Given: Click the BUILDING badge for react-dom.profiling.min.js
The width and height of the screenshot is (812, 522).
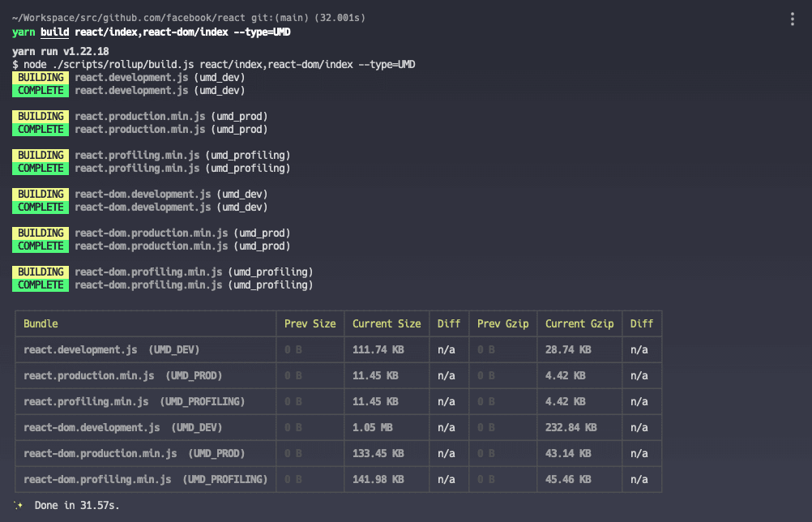Looking at the screenshot, I should 41,272.
